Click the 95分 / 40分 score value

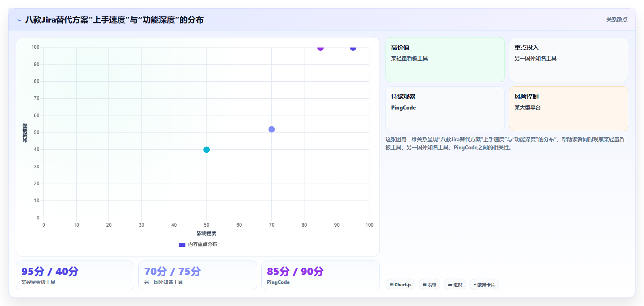50,271
